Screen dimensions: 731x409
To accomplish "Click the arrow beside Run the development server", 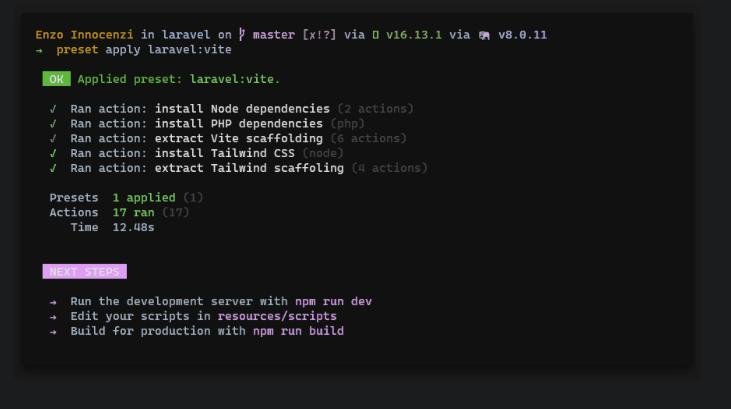I will coord(53,302).
